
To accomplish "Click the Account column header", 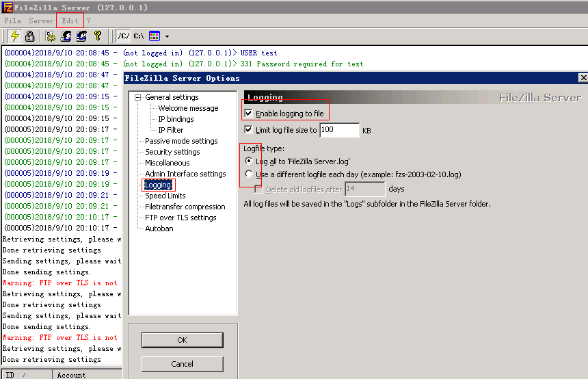I will (x=88, y=374).
